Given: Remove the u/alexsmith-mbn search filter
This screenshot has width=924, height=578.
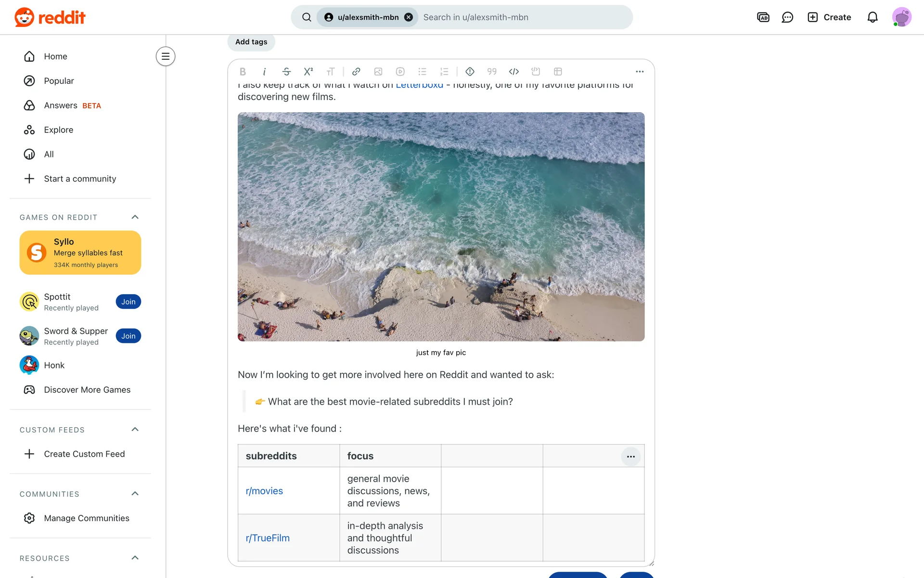Looking at the screenshot, I should point(409,17).
